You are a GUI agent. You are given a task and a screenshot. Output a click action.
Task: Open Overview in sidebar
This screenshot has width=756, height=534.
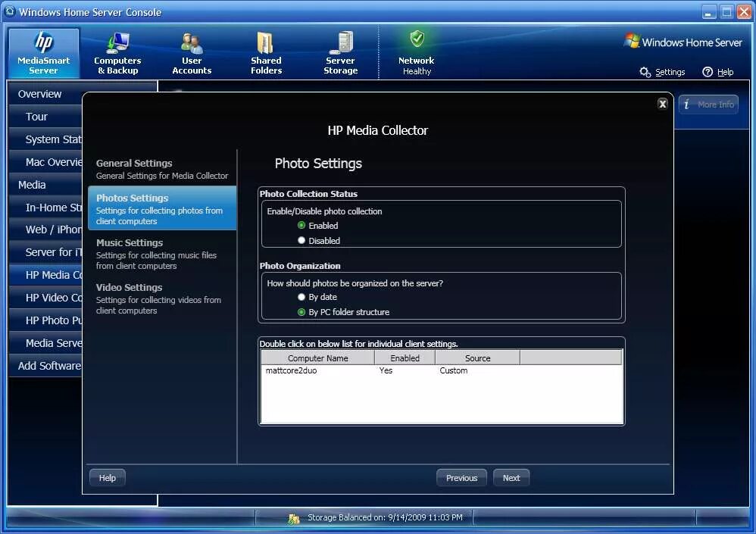tap(45, 94)
